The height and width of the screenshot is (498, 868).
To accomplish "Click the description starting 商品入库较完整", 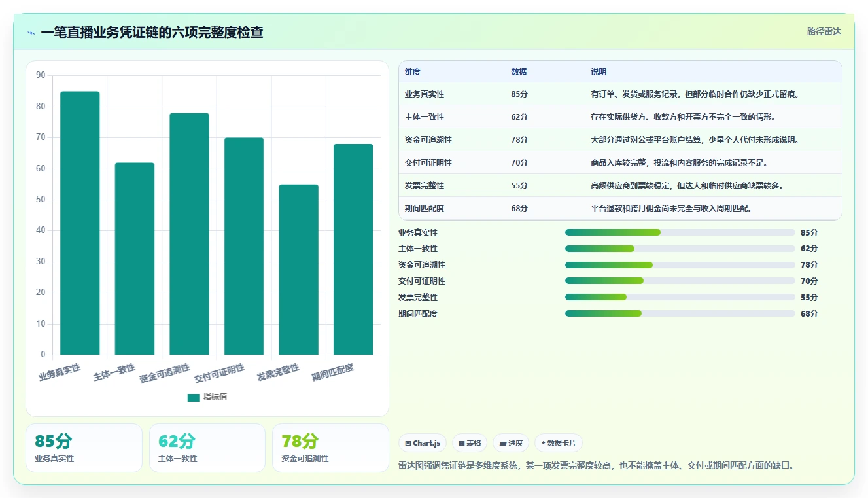I will point(679,163).
